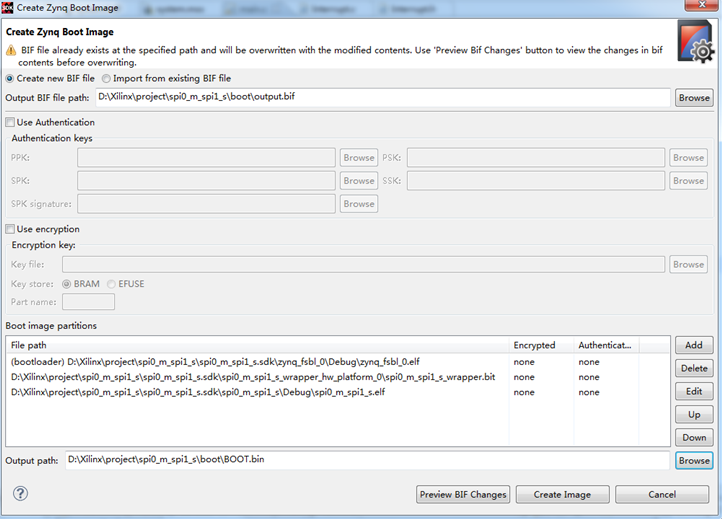Browse for Output BIF file path
The width and height of the screenshot is (722, 519).
694,98
